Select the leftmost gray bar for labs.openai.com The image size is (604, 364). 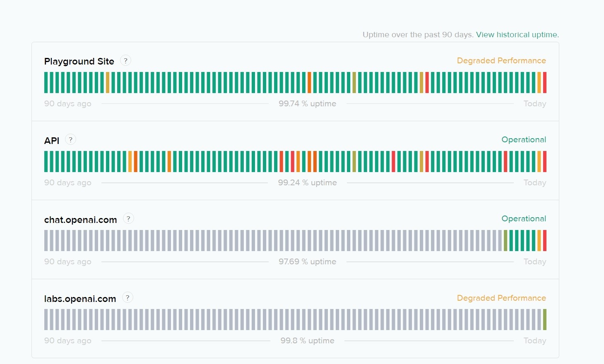tap(46, 319)
